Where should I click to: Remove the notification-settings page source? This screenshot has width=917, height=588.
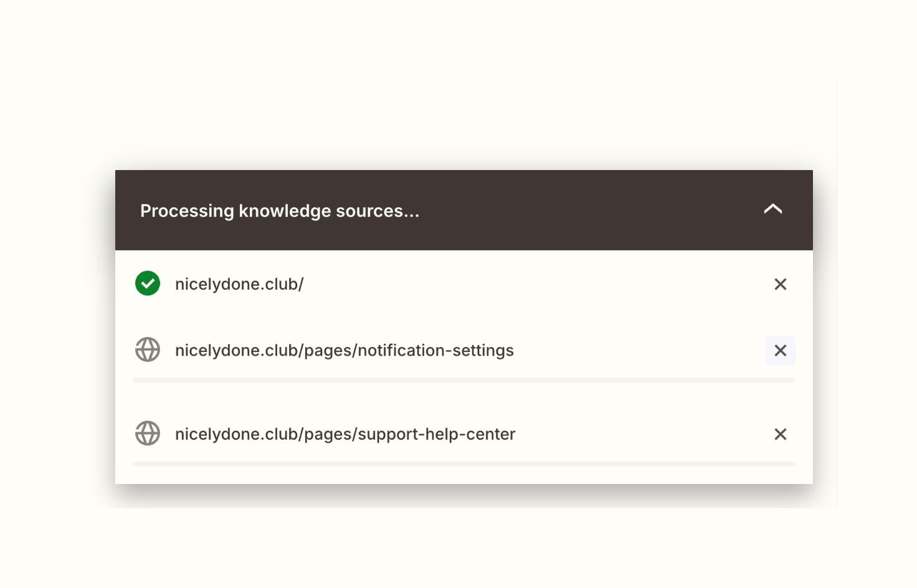point(780,351)
